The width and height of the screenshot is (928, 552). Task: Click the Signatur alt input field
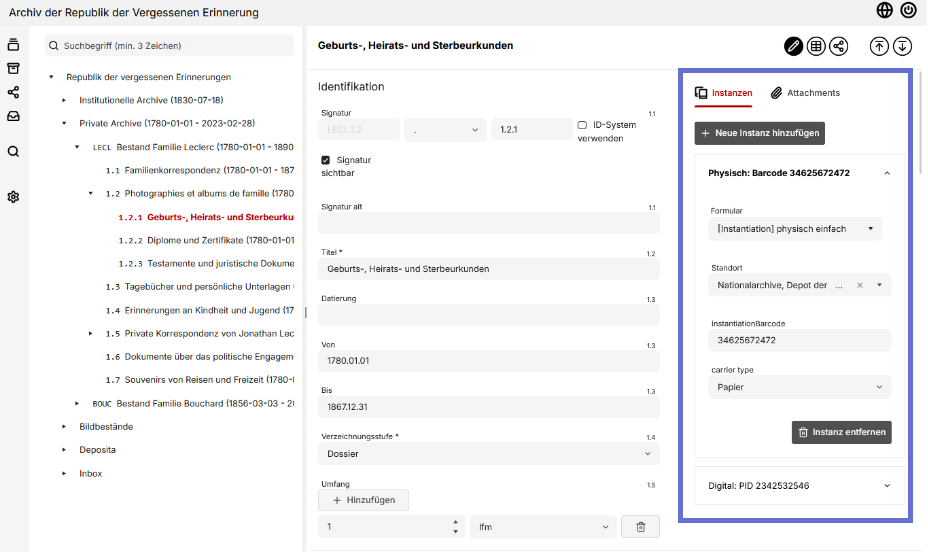click(489, 223)
